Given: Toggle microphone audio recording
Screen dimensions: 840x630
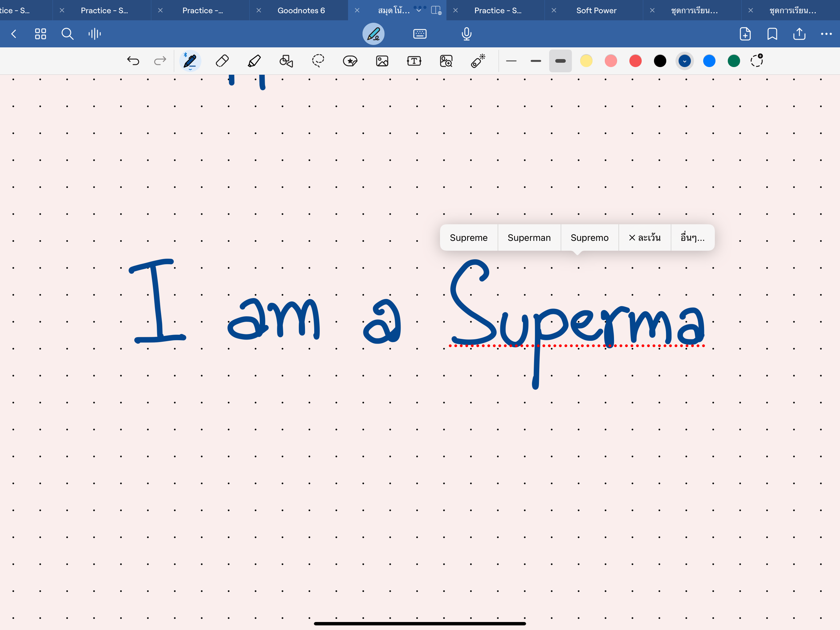Looking at the screenshot, I should [x=466, y=34].
